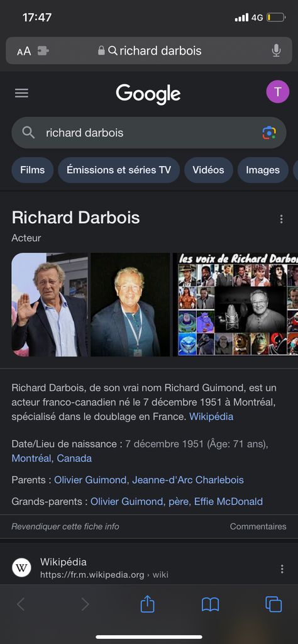Image resolution: width=298 pixels, height=644 pixels.
Task: Open Safari bookmarks book icon
Action: [210, 604]
